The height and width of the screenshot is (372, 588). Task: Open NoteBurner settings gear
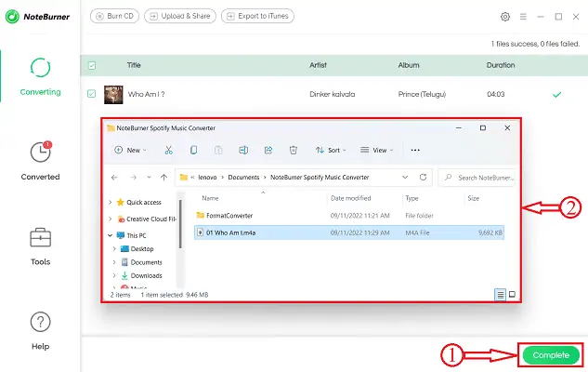coord(505,17)
